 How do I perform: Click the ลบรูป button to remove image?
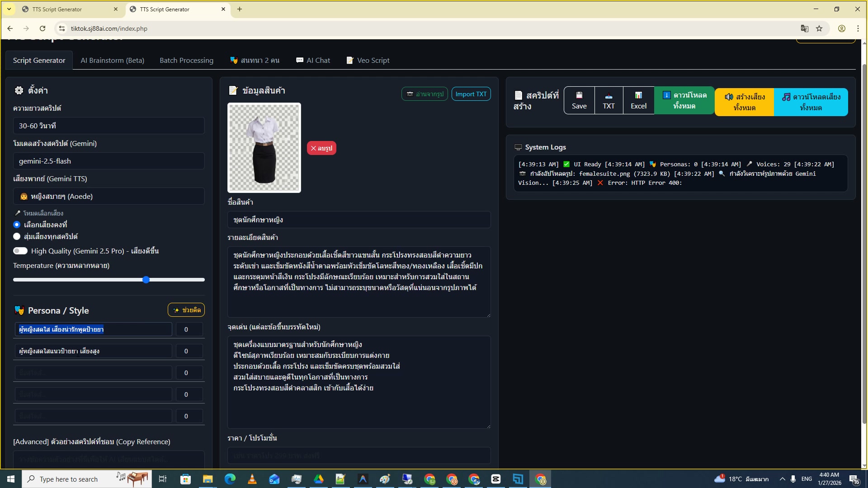(321, 148)
